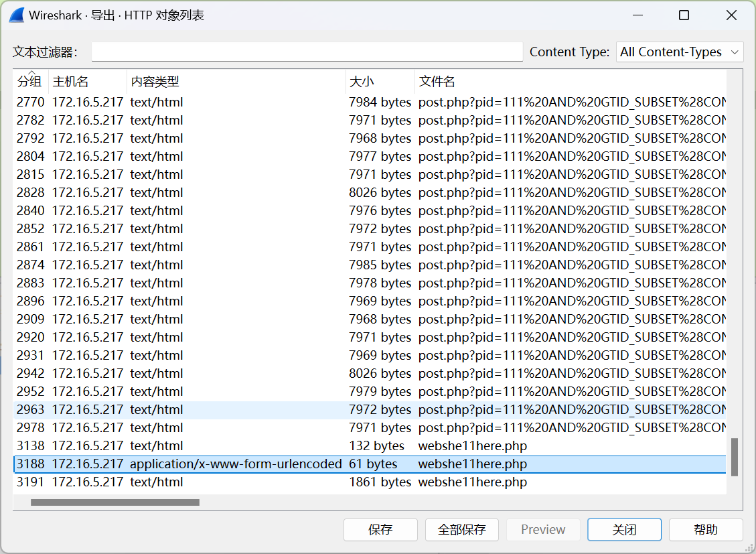Select packet 2896 row

(370, 301)
